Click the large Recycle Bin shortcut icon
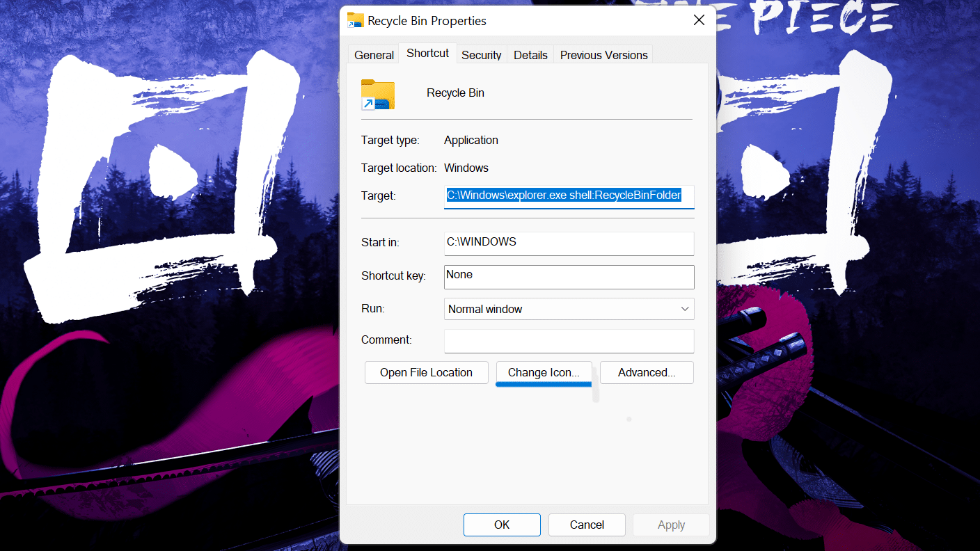This screenshot has width=980, height=551. (x=377, y=94)
